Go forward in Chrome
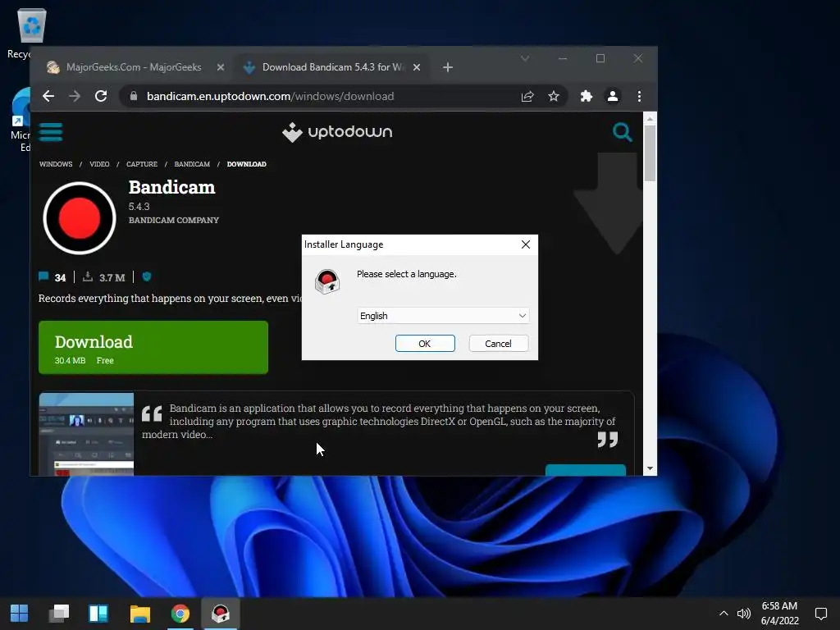The height and width of the screenshot is (630, 840). (x=75, y=96)
